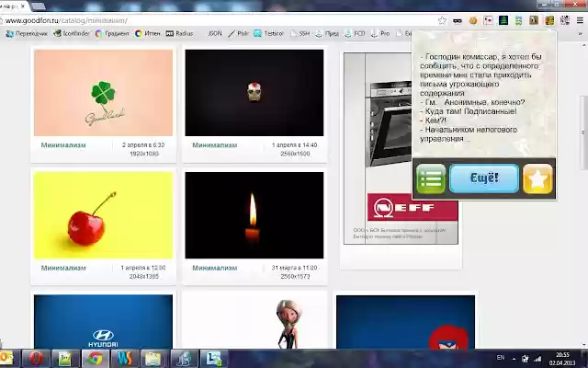588x368 pixels.
Task: Open the Иттен bookmark
Action: [148, 33]
